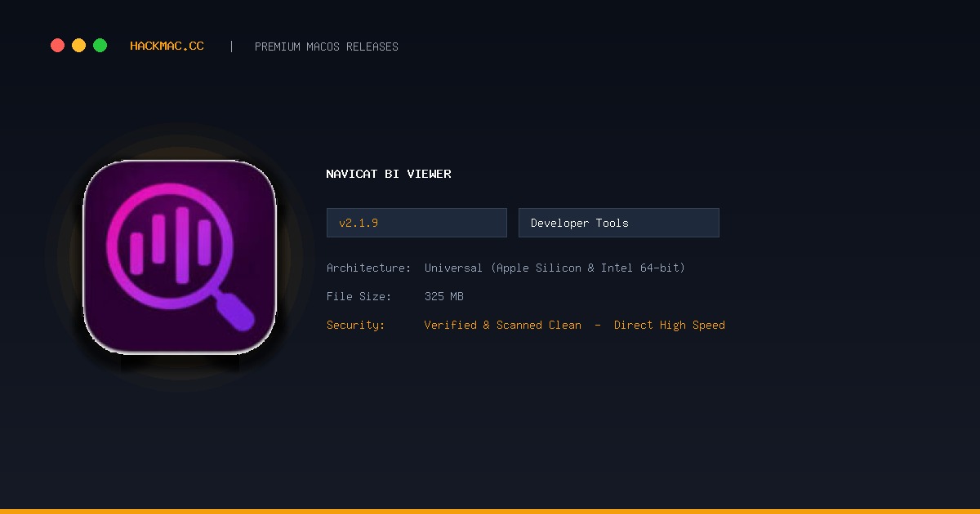Open the HACKMAC.CC site link
The width and height of the screenshot is (980, 514).
pyautogui.click(x=167, y=47)
